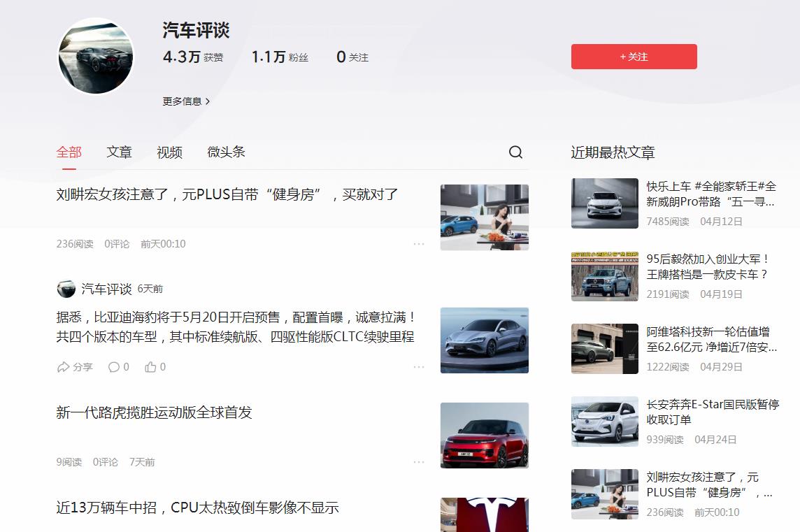This screenshot has width=800, height=532.
Task: Open 阿维塔 hot article thumbnail
Action: [x=605, y=349]
